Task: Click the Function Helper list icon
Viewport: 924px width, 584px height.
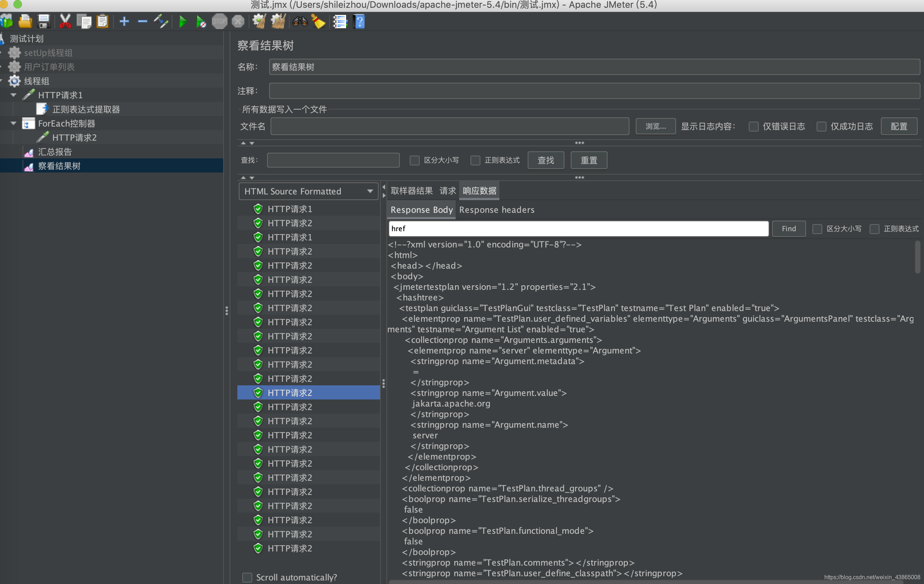Action: [x=339, y=22]
